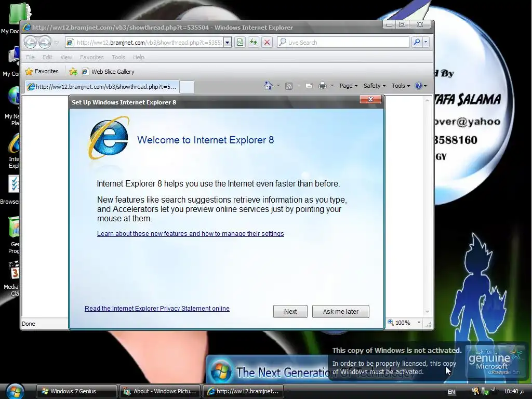Select the bramjnet.com showthread tab
The image size is (532, 399).
[x=102, y=87]
